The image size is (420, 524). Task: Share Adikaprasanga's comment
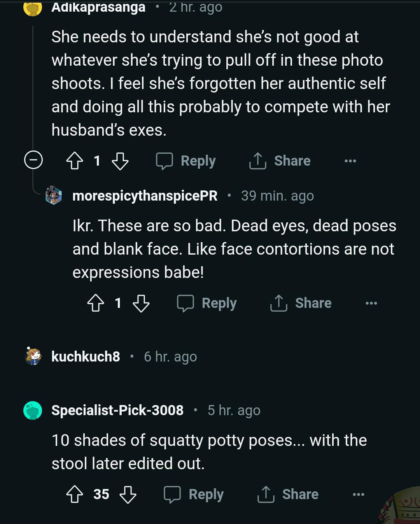(280, 161)
